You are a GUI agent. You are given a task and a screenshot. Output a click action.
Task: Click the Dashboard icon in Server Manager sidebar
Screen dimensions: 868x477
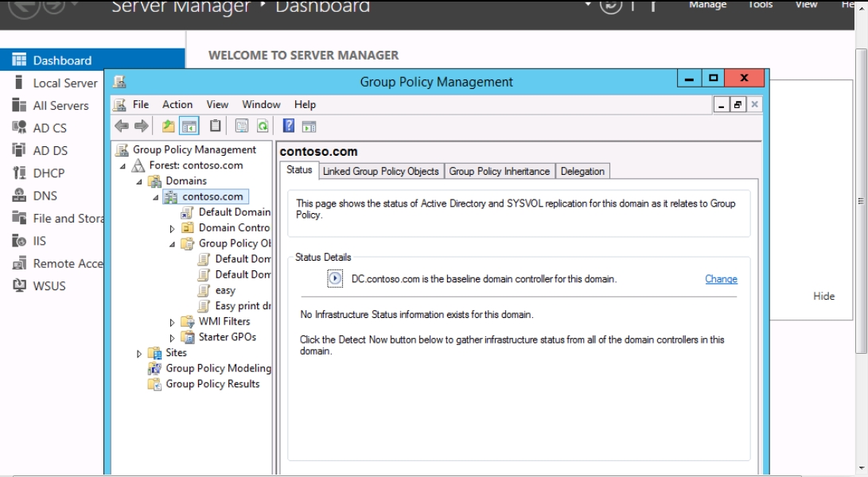click(19, 60)
